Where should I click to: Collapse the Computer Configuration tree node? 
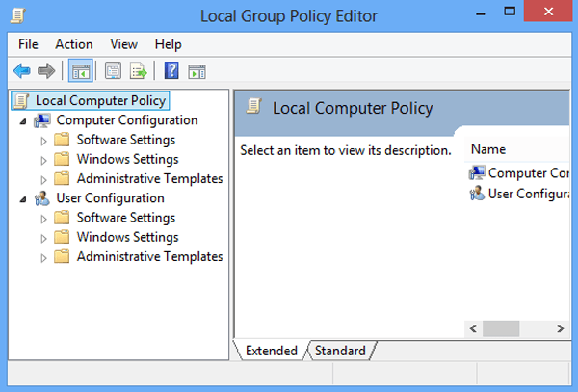tap(22, 121)
